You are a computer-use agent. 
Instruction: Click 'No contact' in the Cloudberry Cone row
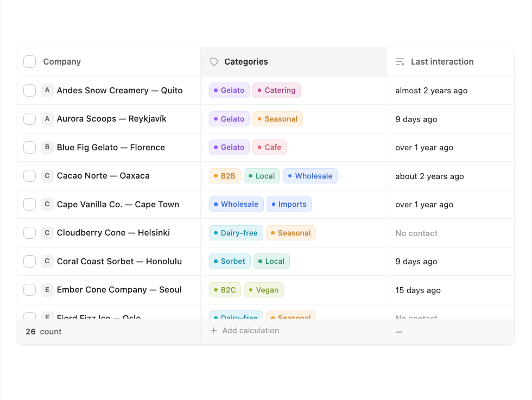point(416,233)
